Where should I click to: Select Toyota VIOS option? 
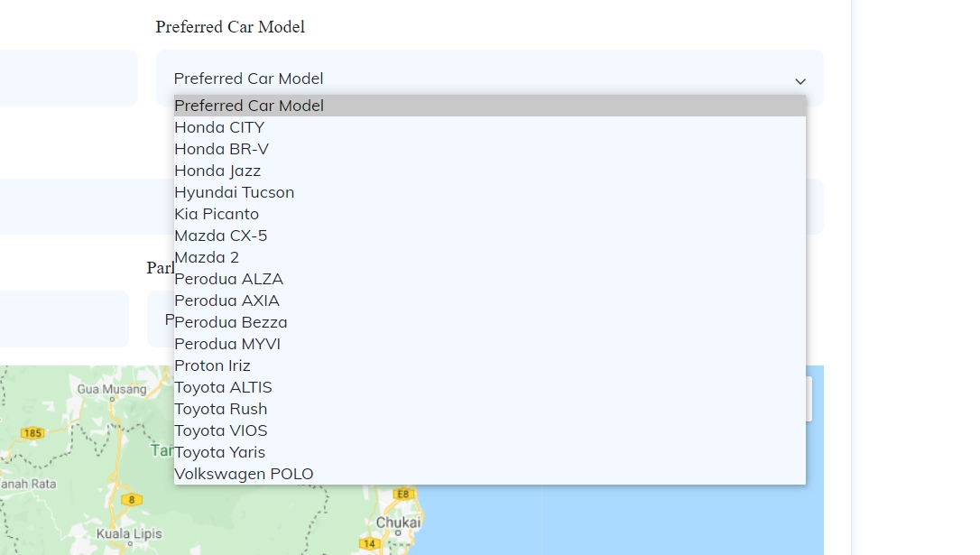[220, 430]
